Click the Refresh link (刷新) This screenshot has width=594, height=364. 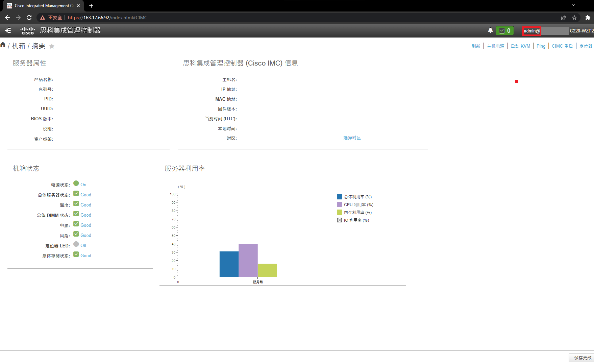(x=476, y=46)
